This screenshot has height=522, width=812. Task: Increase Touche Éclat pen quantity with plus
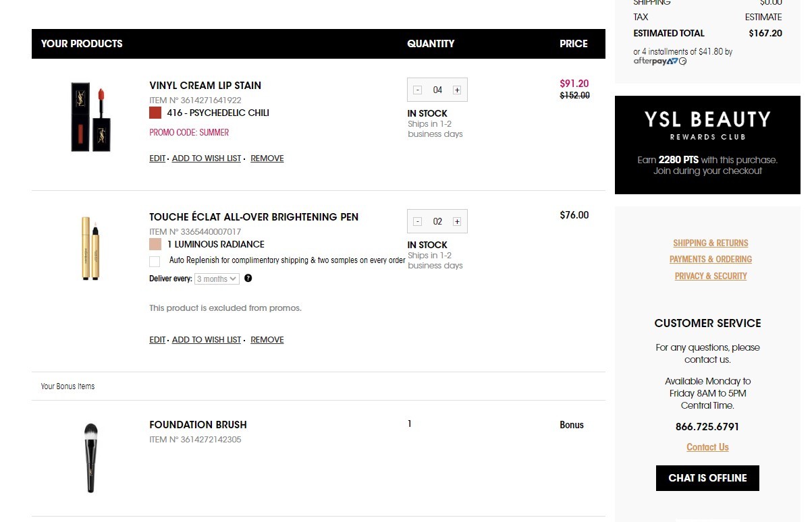pyautogui.click(x=457, y=221)
